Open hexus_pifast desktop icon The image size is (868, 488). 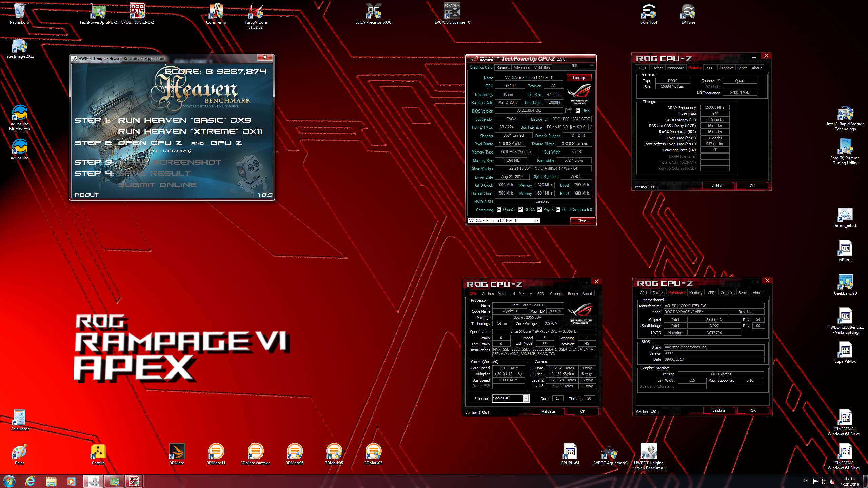tap(845, 218)
